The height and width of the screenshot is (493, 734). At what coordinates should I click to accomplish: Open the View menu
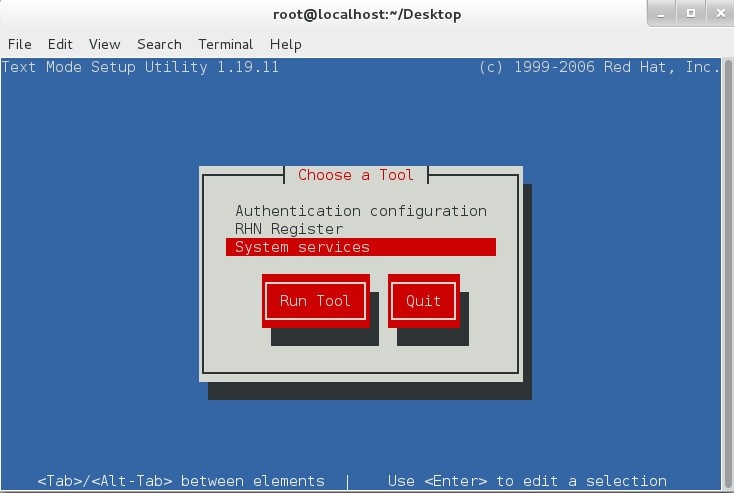coord(104,44)
